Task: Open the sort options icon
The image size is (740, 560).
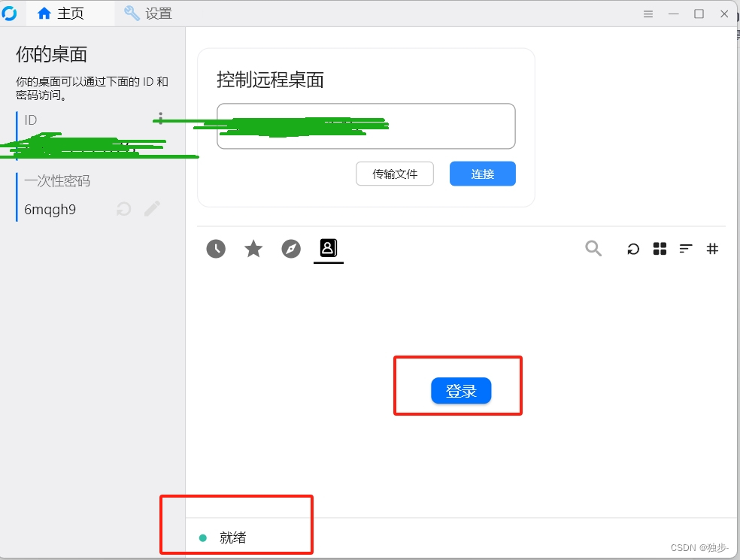Action: click(686, 249)
